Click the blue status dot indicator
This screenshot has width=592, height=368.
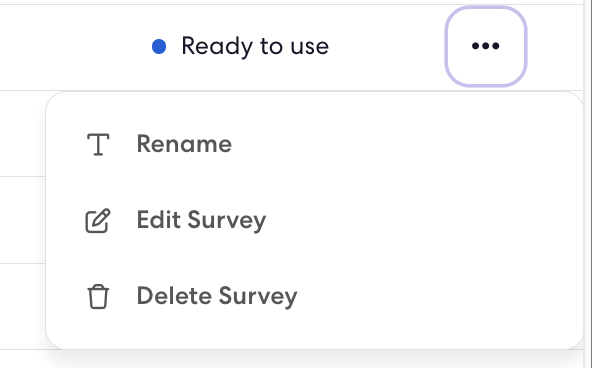pos(159,47)
